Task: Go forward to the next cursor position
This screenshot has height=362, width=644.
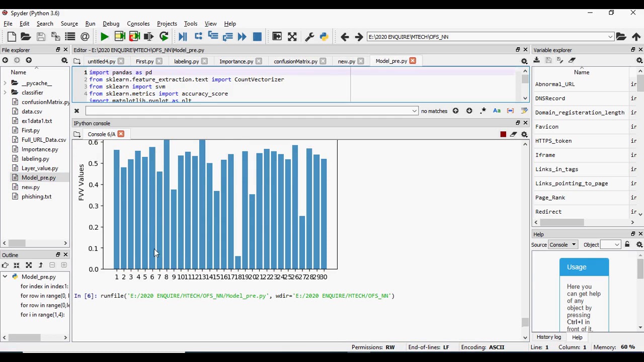Action: tap(359, 37)
